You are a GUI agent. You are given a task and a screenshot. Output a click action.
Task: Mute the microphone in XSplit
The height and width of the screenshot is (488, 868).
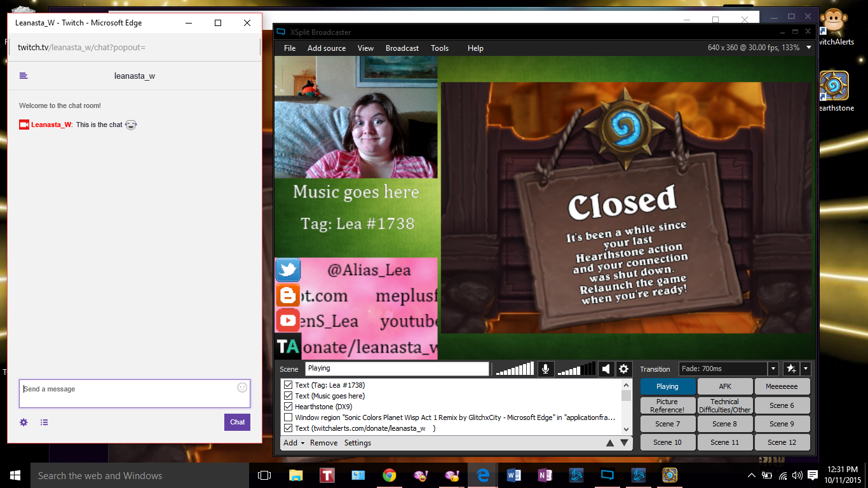click(x=546, y=369)
